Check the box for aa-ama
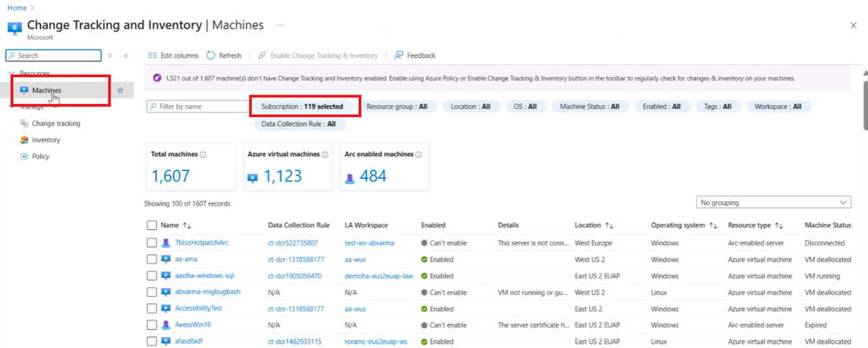This screenshot has height=348, width=868. tap(152, 259)
